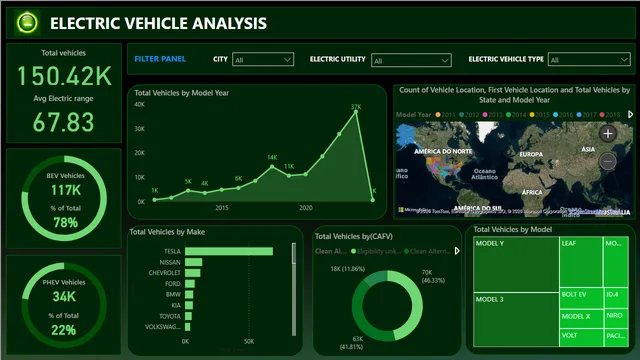The width and height of the screenshot is (640, 360).
Task: Click the 18K (11.86%) donut segment
Action: point(375,277)
